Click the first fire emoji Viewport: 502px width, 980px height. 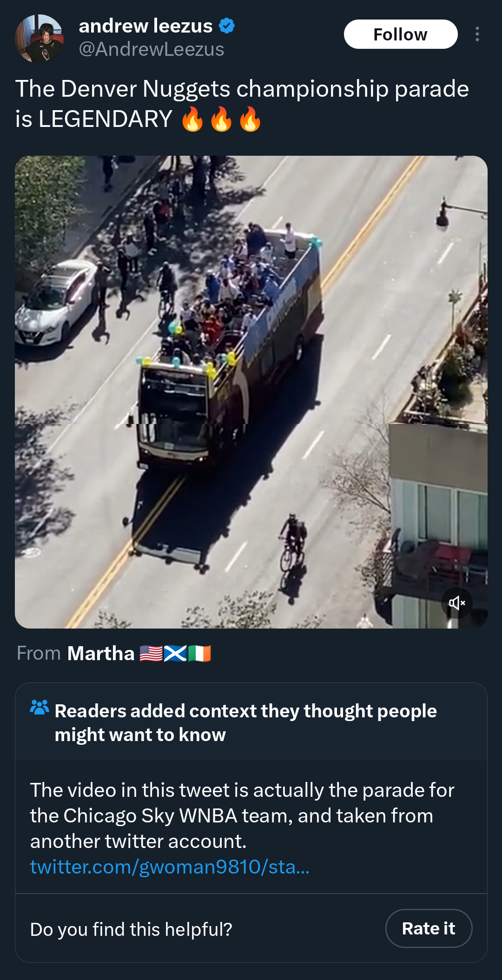192,119
